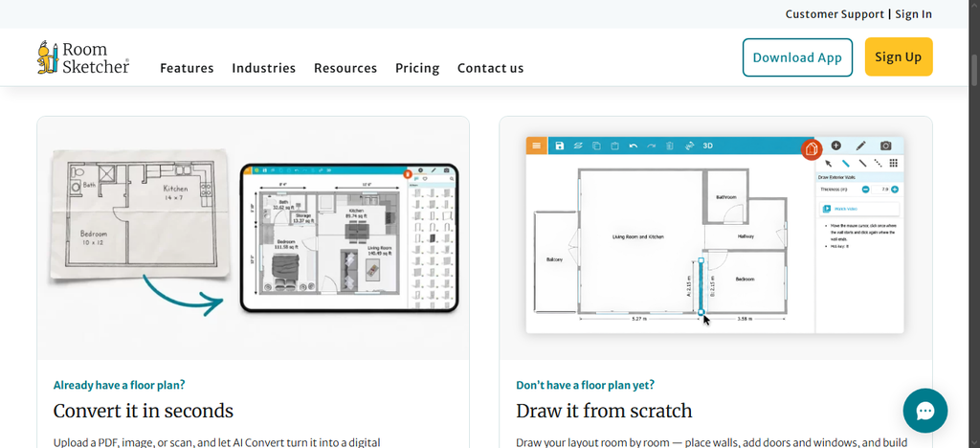Increase wall thickness with plus stepper
This screenshot has height=448, width=980.
[895, 190]
